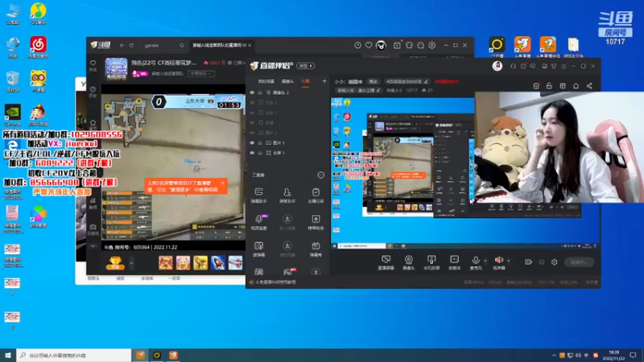644x362 pixels.
Task: Close the Douyu stream tab
Action: (250, 45)
